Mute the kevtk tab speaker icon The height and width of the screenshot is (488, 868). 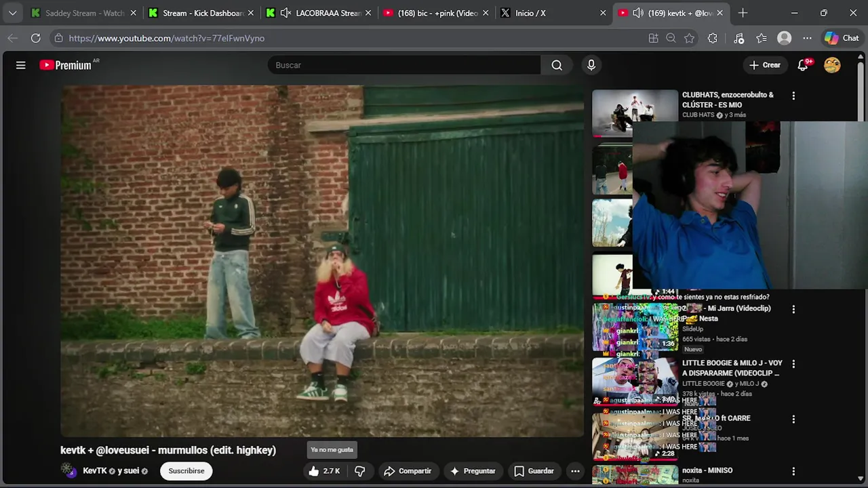[x=637, y=13]
